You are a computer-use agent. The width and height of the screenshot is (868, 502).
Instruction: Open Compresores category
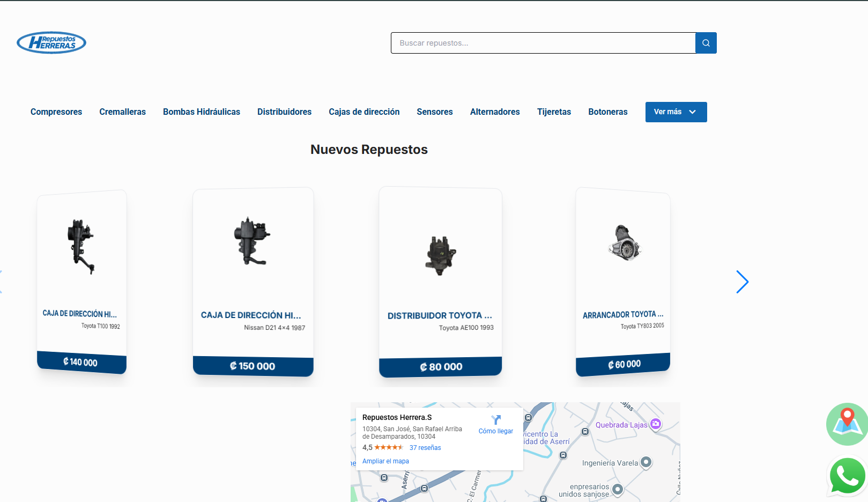click(56, 112)
